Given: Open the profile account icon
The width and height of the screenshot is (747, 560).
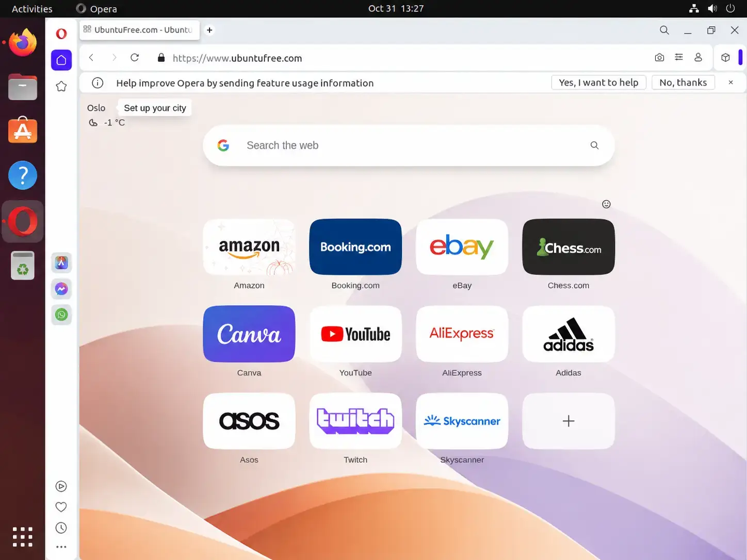Looking at the screenshot, I should tap(698, 58).
